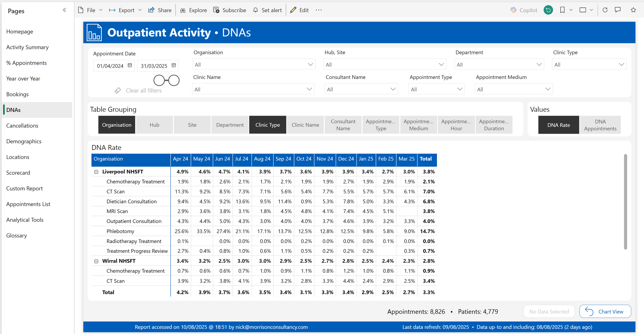Screen dimensions: 644x334
Task: Toggle the Department grouping button
Action: coord(230,125)
